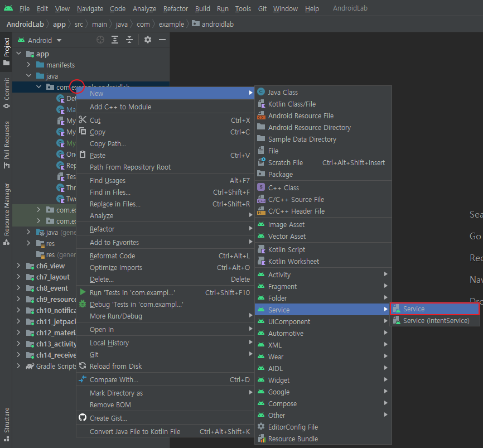The image size is (483, 448).
Task: Open the Android view dropdown
Action: point(40,40)
